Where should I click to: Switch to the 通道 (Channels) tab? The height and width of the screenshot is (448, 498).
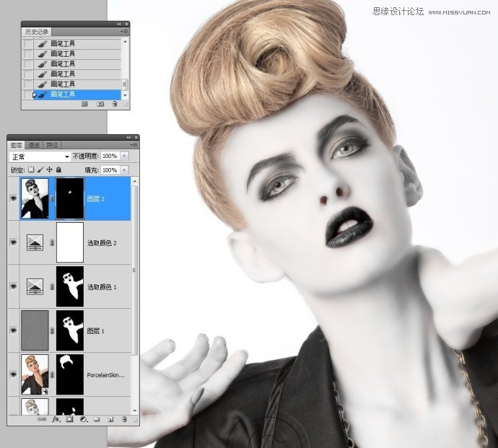coord(34,145)
